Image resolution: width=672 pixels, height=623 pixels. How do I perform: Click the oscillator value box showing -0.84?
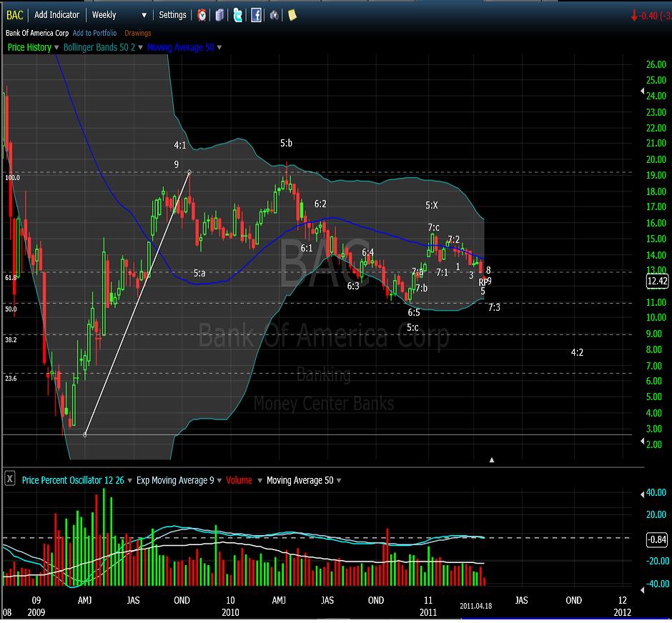(x=658, y=539)
